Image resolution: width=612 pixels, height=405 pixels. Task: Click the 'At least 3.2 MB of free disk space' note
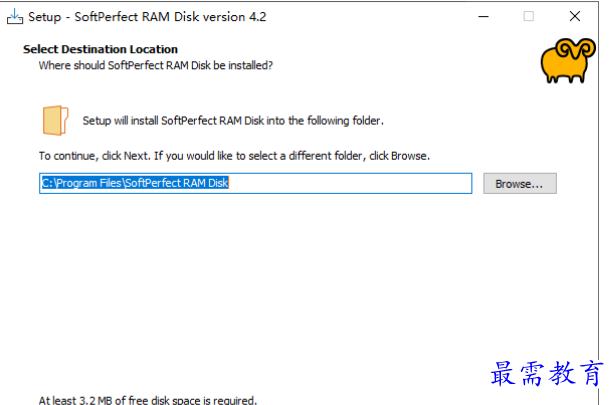148,400
